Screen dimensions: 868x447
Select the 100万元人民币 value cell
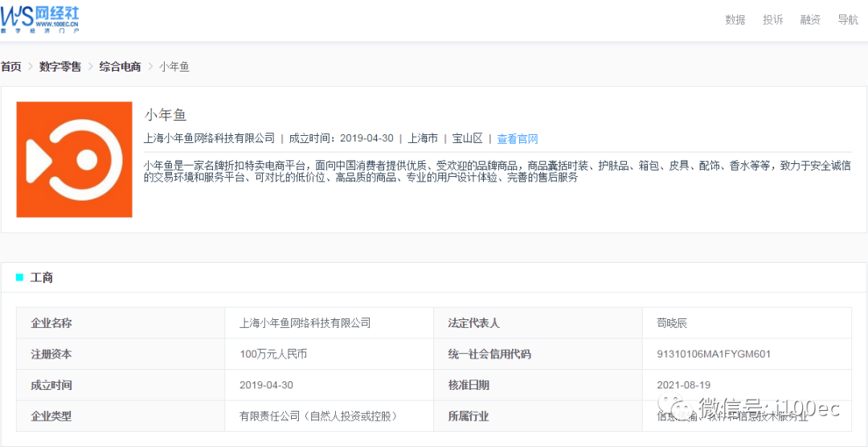pos(330,354)
